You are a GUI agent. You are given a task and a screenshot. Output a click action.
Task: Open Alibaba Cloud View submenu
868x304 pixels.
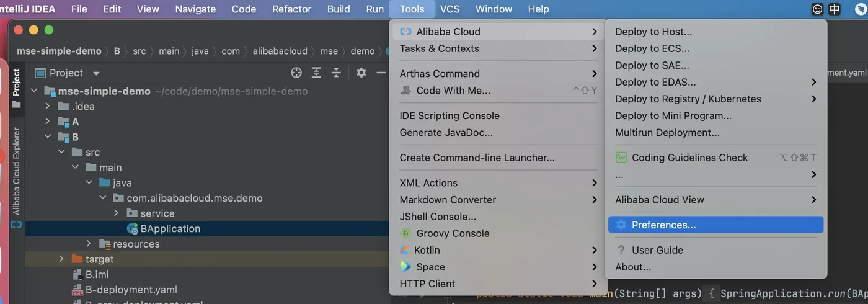[716, 200]
